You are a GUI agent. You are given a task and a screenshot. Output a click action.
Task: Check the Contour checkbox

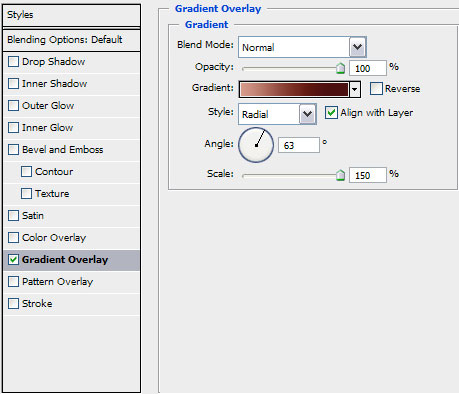point(26,172)
